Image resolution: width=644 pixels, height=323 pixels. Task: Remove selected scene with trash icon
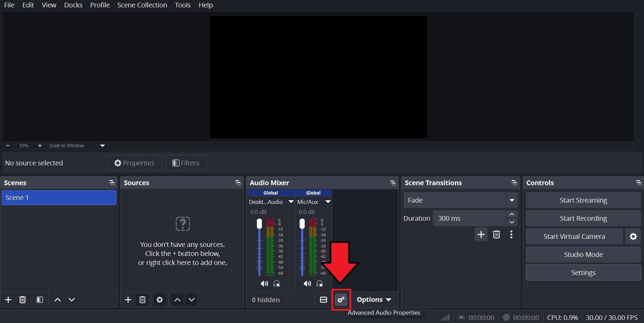(x=22, y=300)
